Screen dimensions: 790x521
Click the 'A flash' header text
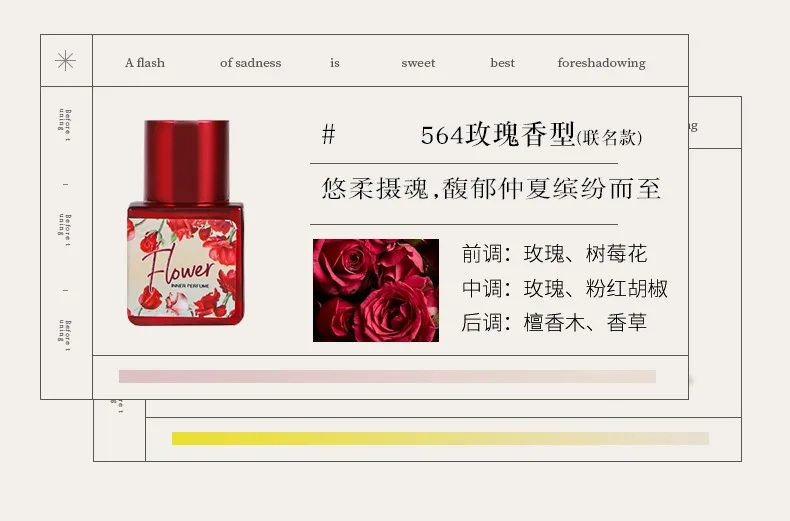tap(145, 63)
